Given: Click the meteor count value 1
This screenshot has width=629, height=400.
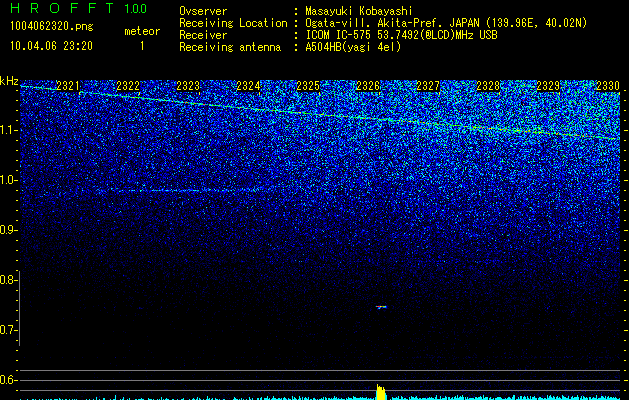Looking at the screenshot, I should 142,46.
